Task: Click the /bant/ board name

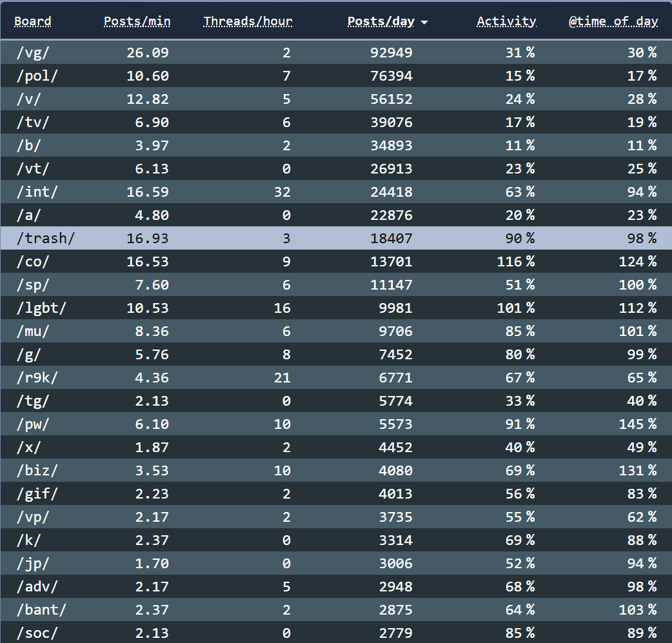Action: [41, 609]
